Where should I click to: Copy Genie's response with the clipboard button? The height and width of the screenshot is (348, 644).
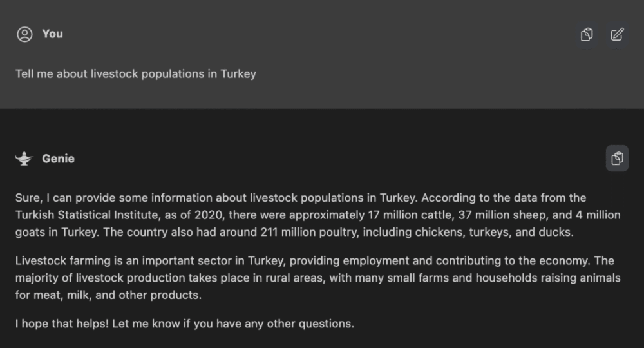(x=617, y=158)
